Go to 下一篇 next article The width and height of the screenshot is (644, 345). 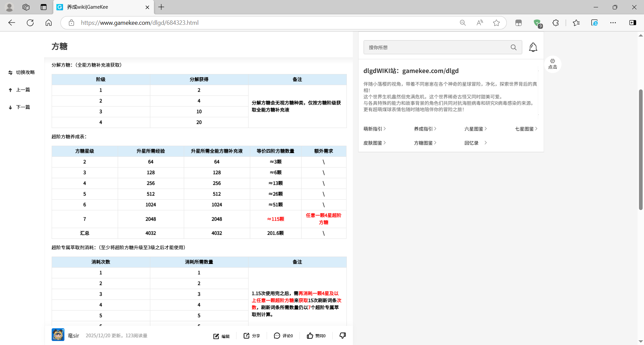[x=19, y=107]
